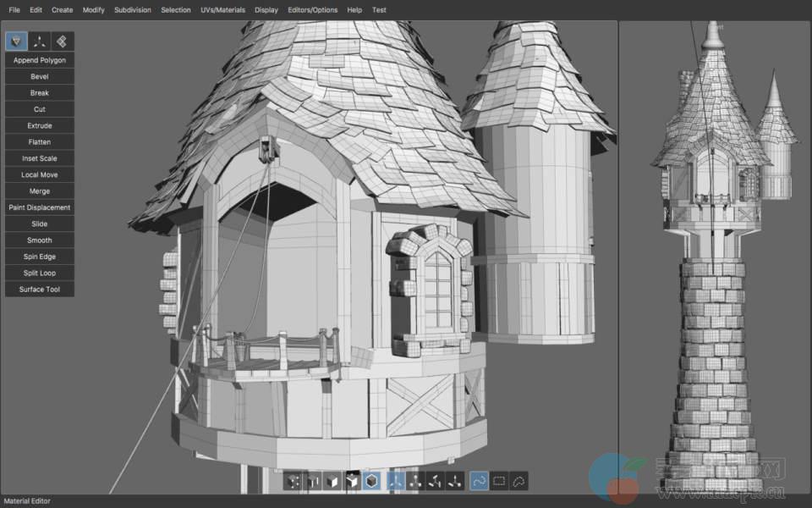Click the highlighted axis gizmo icon in bottom toolbar
Image resolution: width=812 pixels, height=508 pixels.
pyautogui.click(x=395, y=481)
